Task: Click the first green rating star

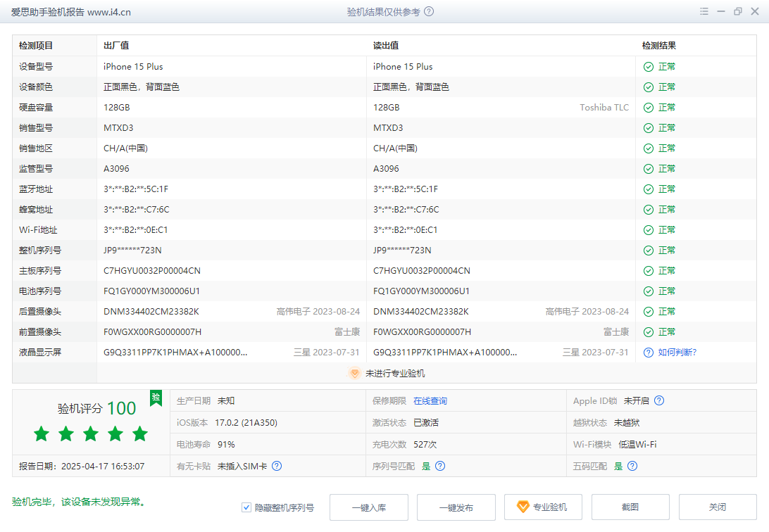Action: coord(42,433)
